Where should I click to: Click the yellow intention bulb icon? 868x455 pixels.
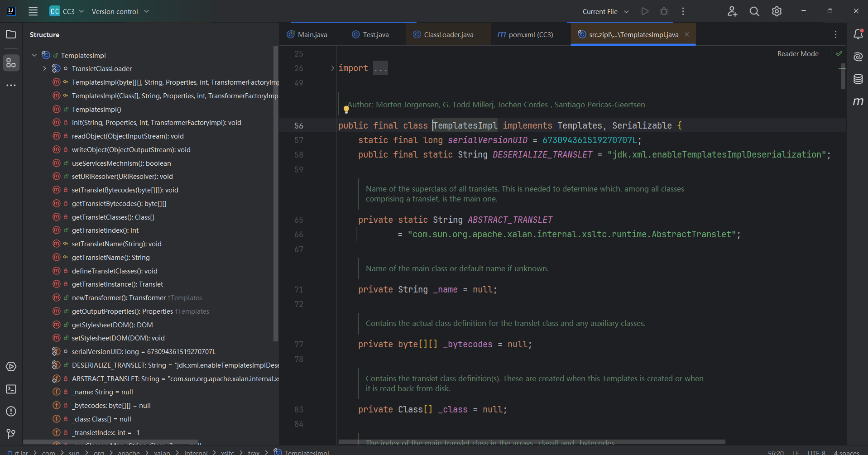[346, 109]
